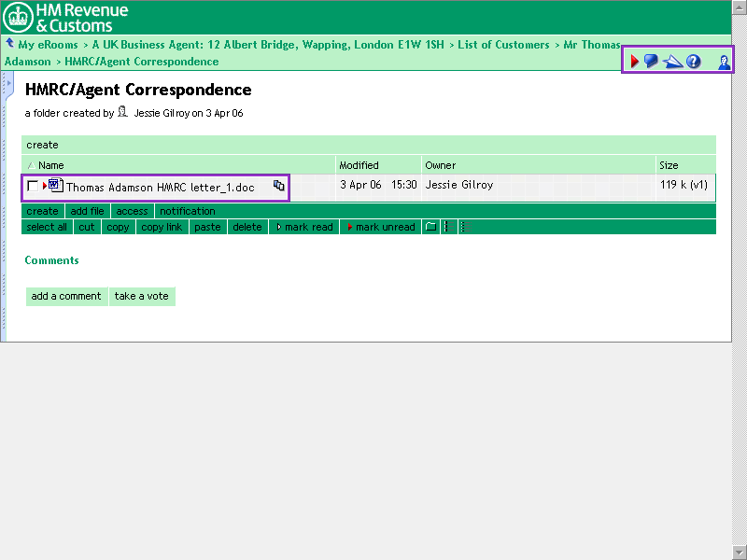This screenshot has width=747, height=560.
Task: Click the up arrow before My eRooms
Action: tap(9, 43)
